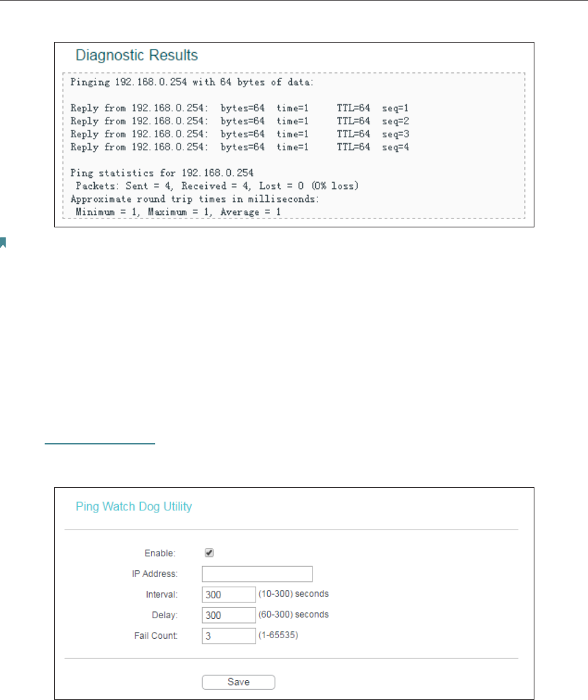
Task: Click the reply line ending in seq=1
Action: [239, 108]
